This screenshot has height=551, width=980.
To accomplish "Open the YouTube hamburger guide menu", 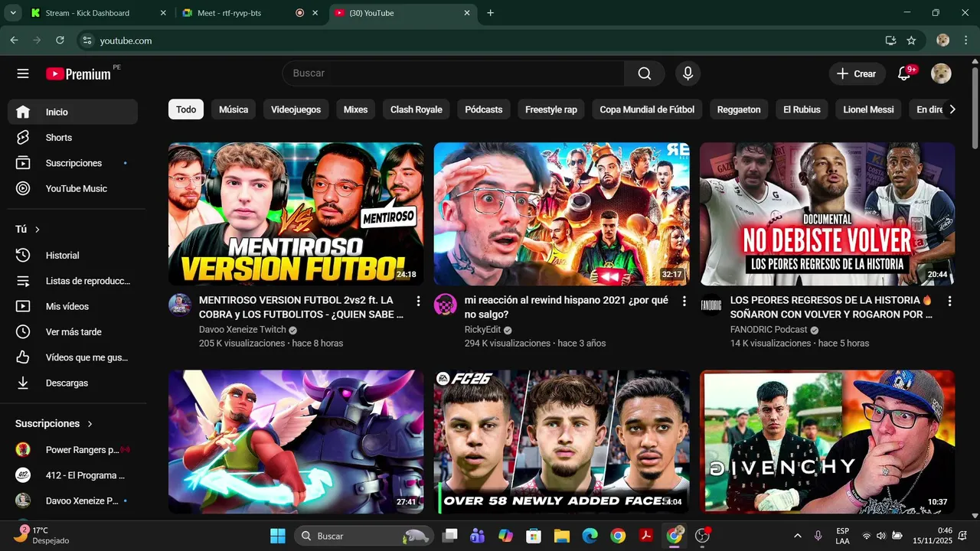I will point(23,73).
